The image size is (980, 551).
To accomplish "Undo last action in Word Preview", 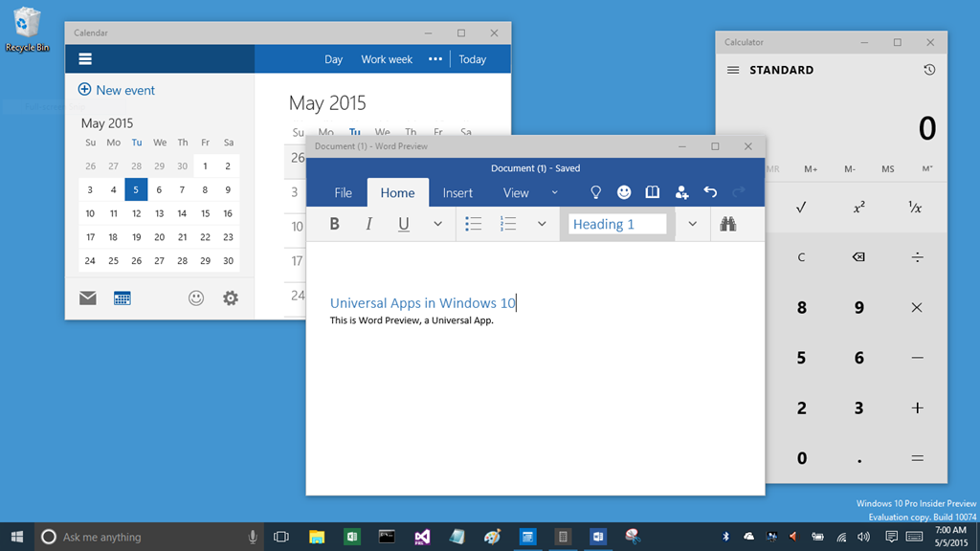I will 710,192.
